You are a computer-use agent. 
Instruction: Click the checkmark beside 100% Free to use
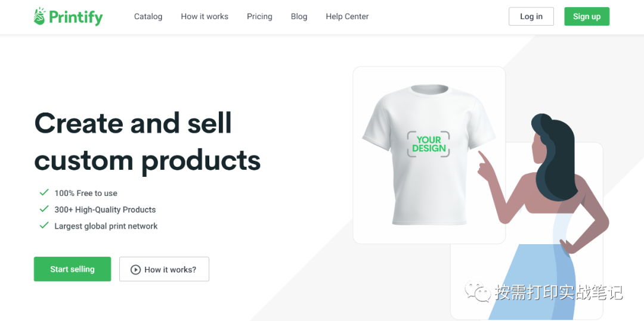click(x=44, y=192)
